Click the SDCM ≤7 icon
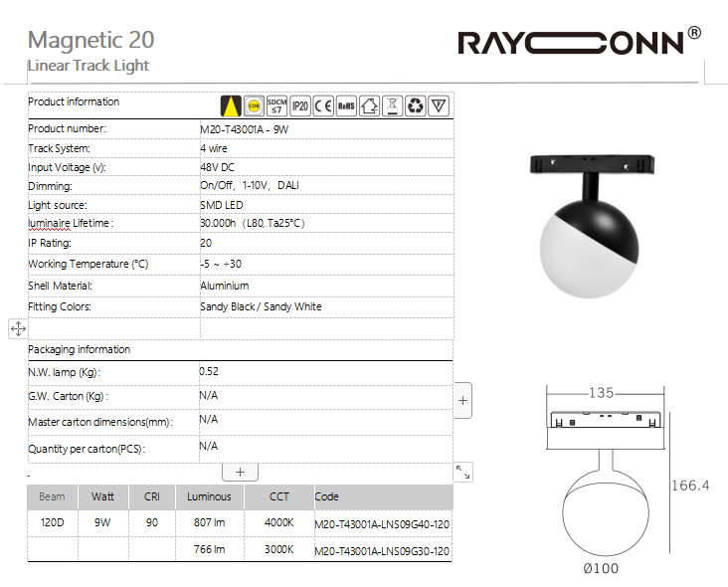 (276, 105)
